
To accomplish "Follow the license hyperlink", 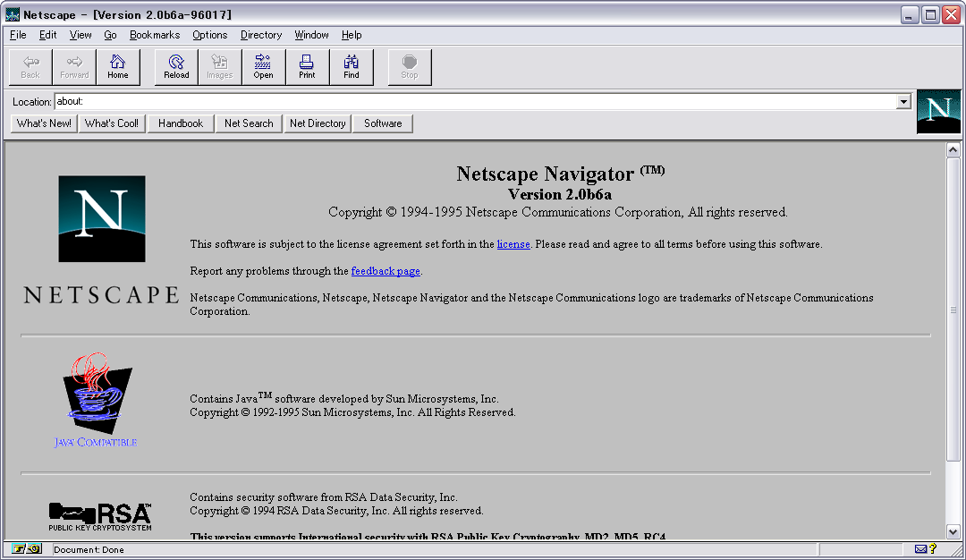I will (x=513, y=244).
